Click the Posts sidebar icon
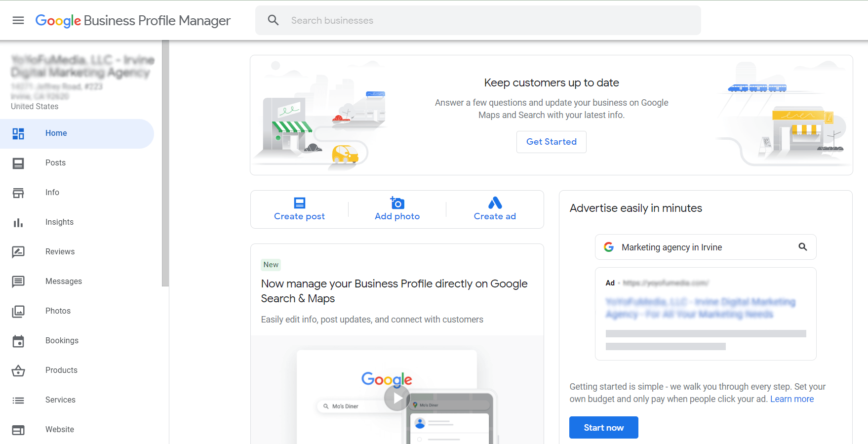This screenshot has width=868, height=444. (18, 163)
